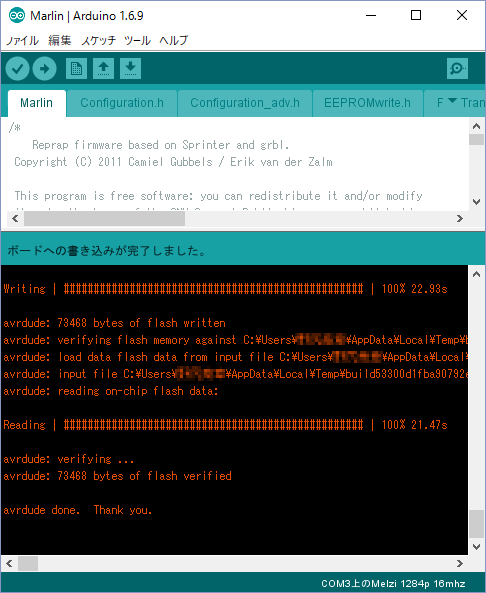
Task: Switch to the Configuration_adv.h tab
Action: click(245, 103)
